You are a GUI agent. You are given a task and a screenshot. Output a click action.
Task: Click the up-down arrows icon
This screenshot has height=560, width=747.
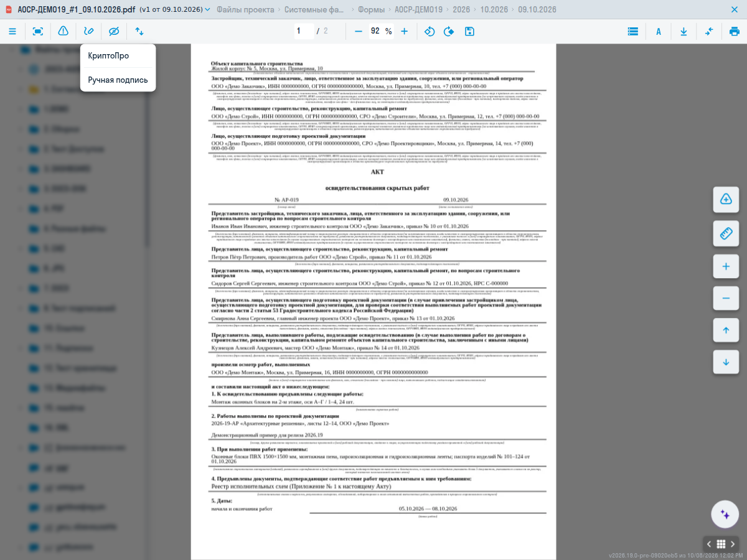(x=139, y=31)
